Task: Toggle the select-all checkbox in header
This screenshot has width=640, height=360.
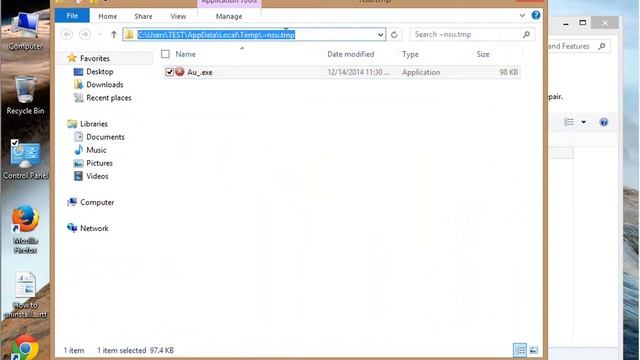Action: coord(165,54)
